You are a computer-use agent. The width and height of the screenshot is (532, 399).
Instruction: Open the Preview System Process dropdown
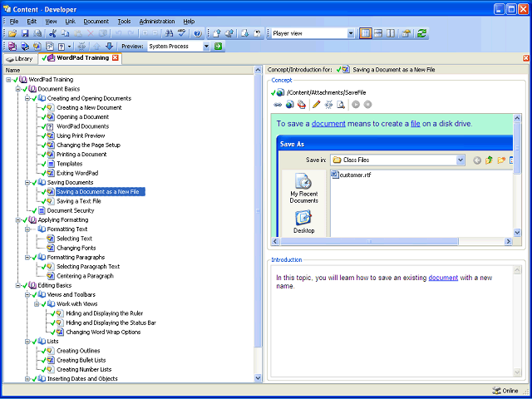click(x=206, y=47)
